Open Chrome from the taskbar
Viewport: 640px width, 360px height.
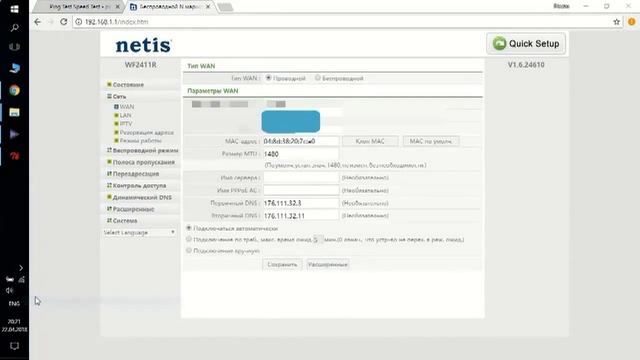[14, 90]
